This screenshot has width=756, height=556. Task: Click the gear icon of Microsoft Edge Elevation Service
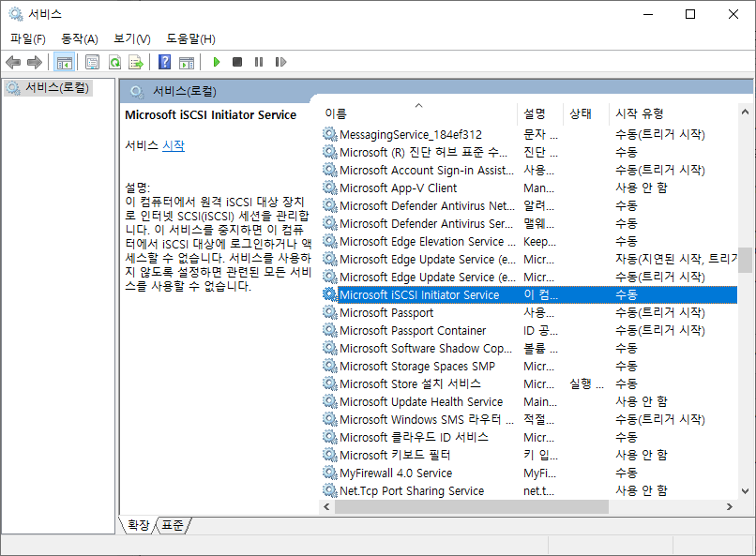pyautogui.click(x=330, y=241)
